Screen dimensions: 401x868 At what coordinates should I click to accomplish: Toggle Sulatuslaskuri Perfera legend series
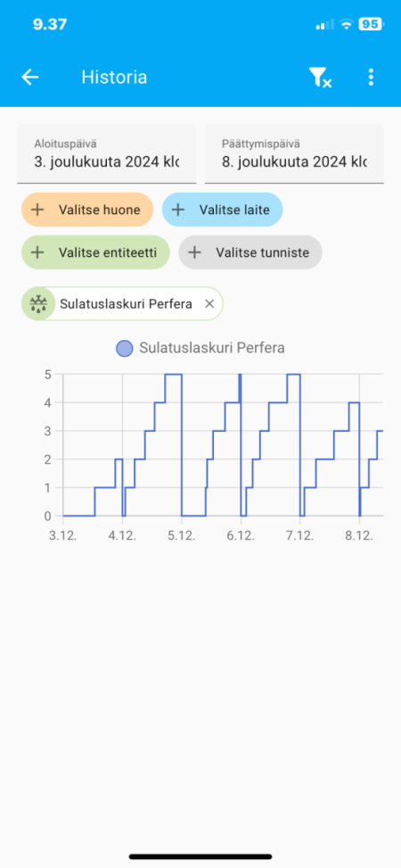click(x=200, y=348)
